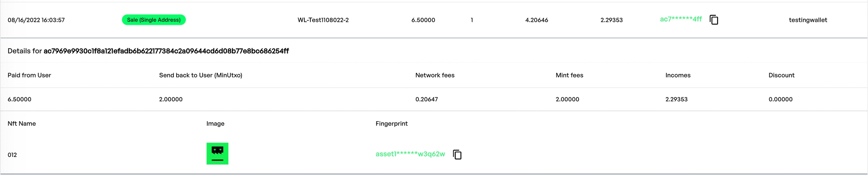Image resolution: width=868 pixels, height=175 pixels.
Task: Click the Nft Name column header
Action: click(21, 123)
